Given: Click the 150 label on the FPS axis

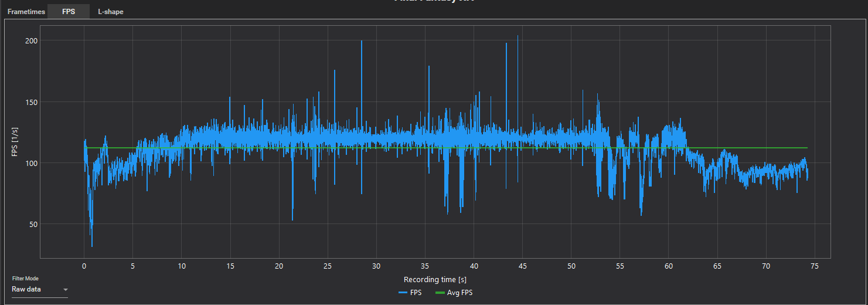Looking at the screenshot, I should pyautogui.click(x=32, y=102).
